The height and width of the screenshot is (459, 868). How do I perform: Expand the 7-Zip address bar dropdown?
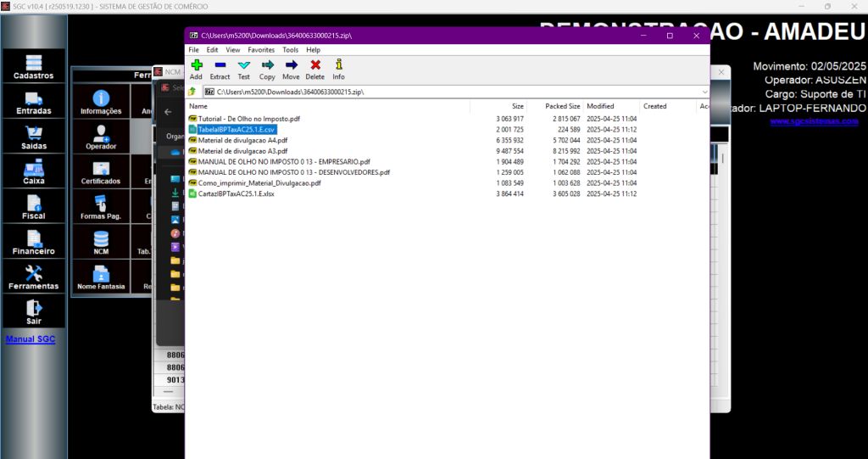coord(704,92)
